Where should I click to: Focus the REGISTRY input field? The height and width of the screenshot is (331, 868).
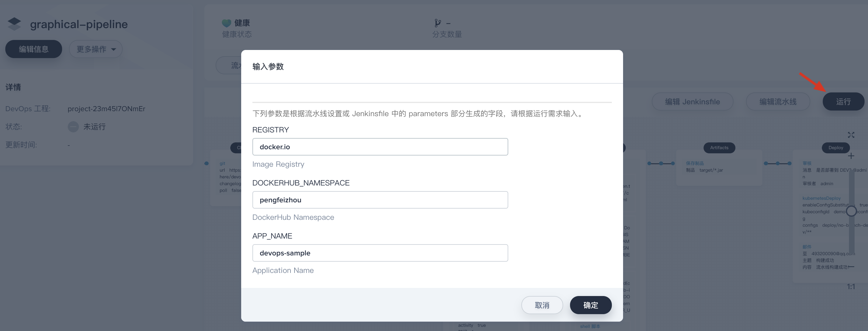(x=380, y=147)
